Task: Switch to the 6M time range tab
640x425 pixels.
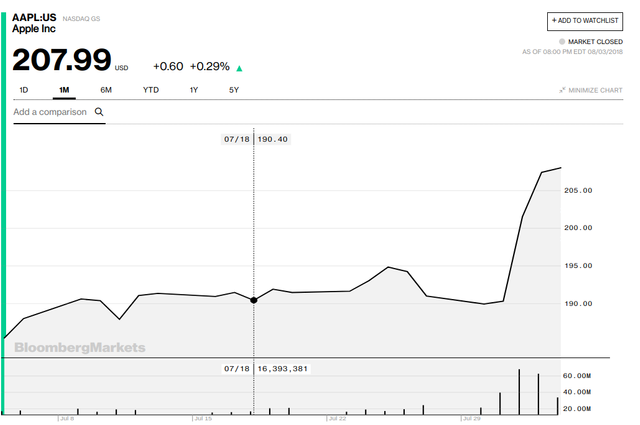Action: coord(106,90)
